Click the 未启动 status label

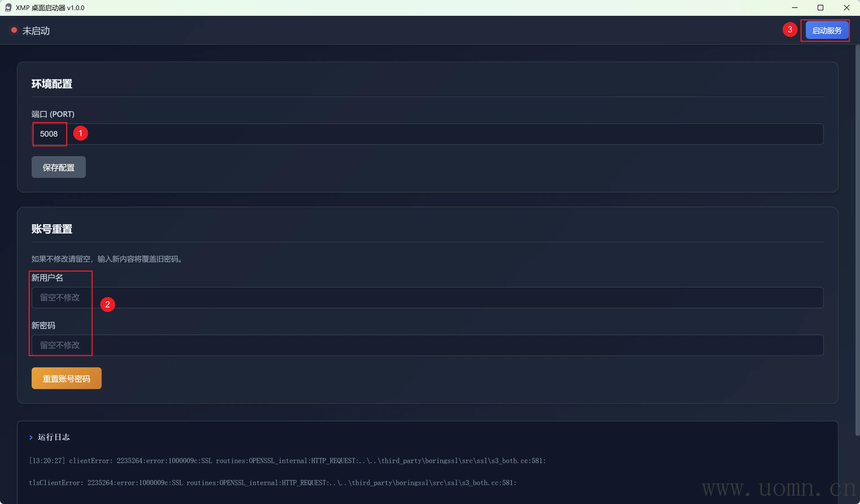point(36,31)
